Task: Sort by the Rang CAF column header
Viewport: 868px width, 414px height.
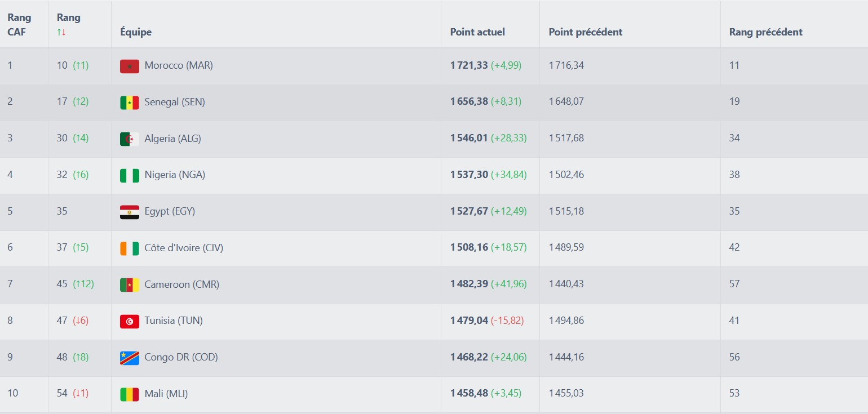Action: (x=19, y=25)
